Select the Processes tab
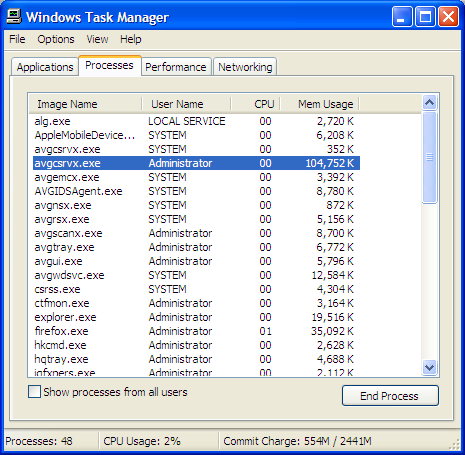 (110, 65)
